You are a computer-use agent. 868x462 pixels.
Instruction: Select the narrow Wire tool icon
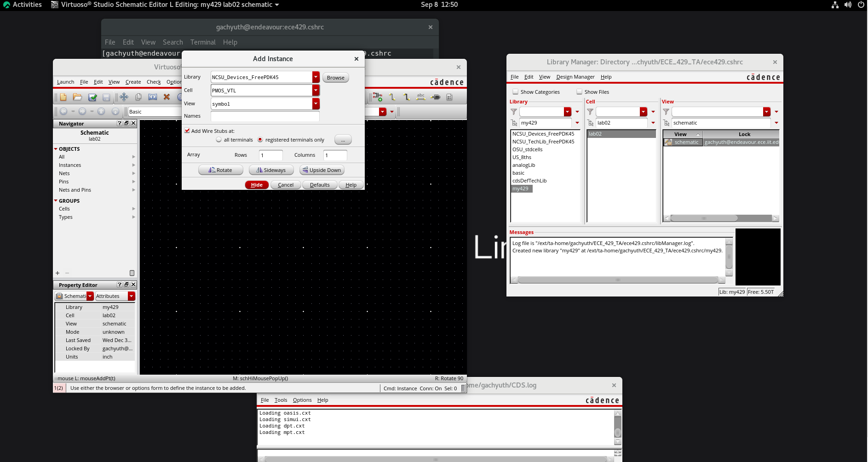392,97
